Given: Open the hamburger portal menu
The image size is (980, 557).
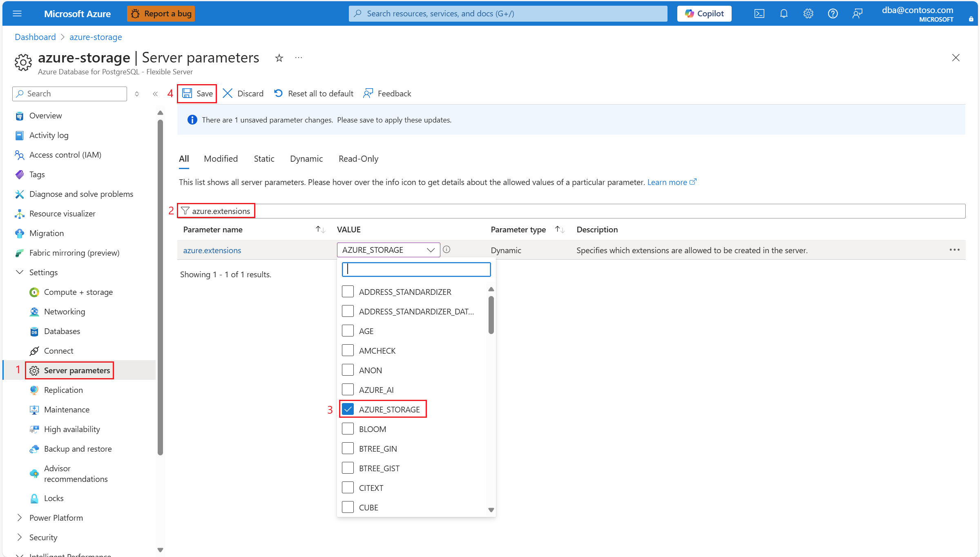Looking at the screenshot, I should (17, 13).
